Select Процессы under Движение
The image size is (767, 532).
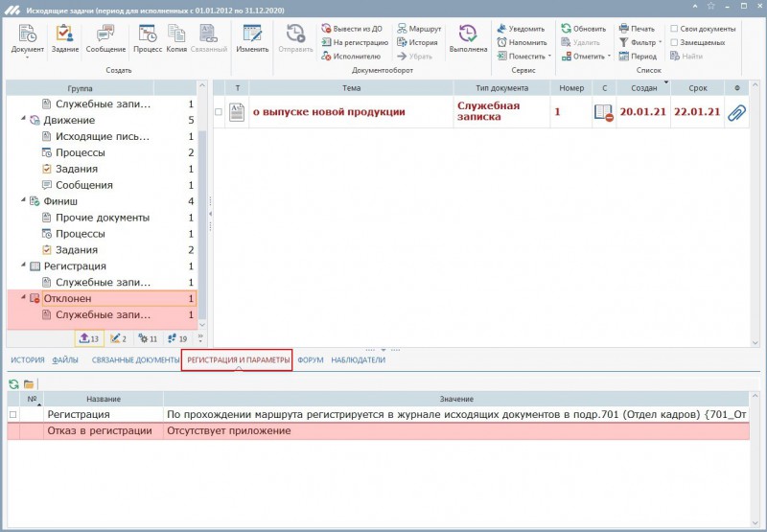81,152
